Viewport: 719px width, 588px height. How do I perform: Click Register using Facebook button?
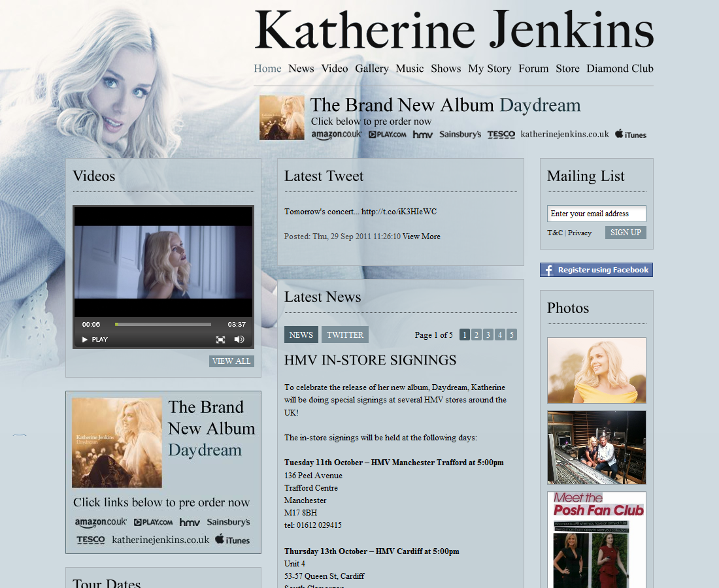(x=597, y=270)
